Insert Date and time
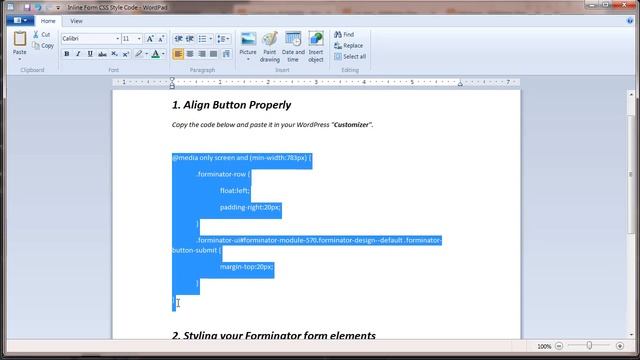Screen dimensions: 640x360 (x=293, y=47)
